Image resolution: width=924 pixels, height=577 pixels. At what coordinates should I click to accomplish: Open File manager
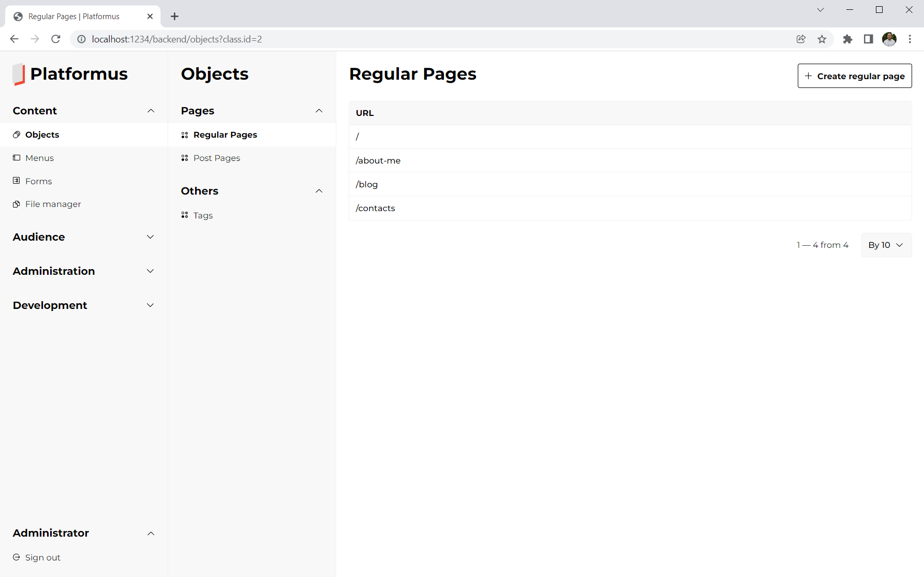(84, 204)
